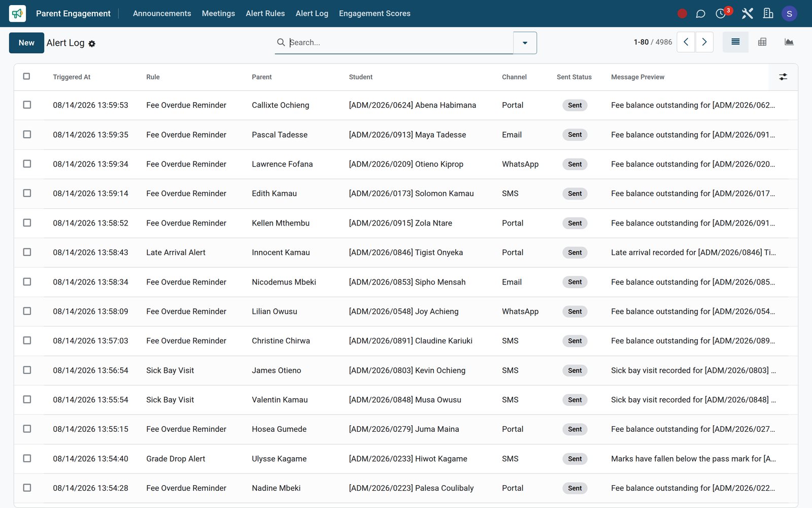Expand the search options dropdown arrow
The width and height of the screenshot is (812, 508).
pyautogui.click(x=525, y=43)
